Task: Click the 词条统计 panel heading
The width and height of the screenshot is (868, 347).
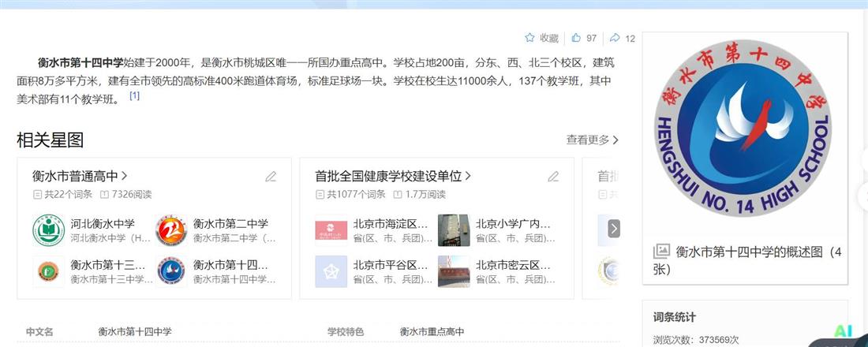Action: coord(674,317)
